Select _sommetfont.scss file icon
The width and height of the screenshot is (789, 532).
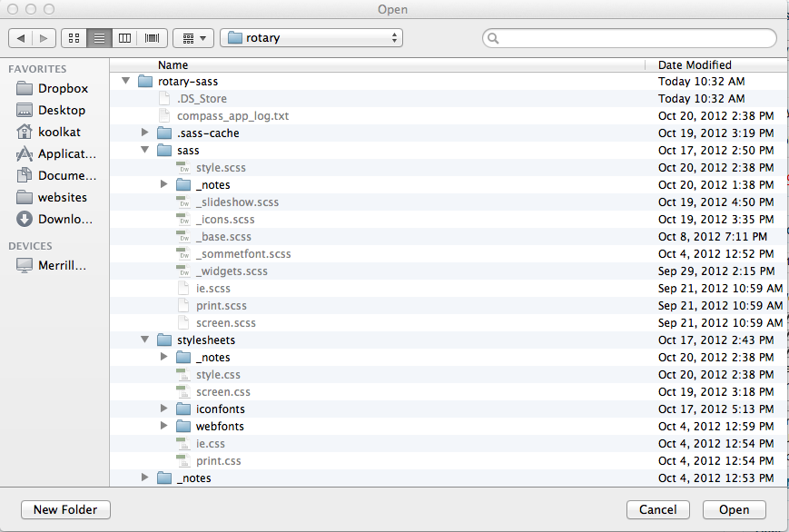(x=183, y=253)
